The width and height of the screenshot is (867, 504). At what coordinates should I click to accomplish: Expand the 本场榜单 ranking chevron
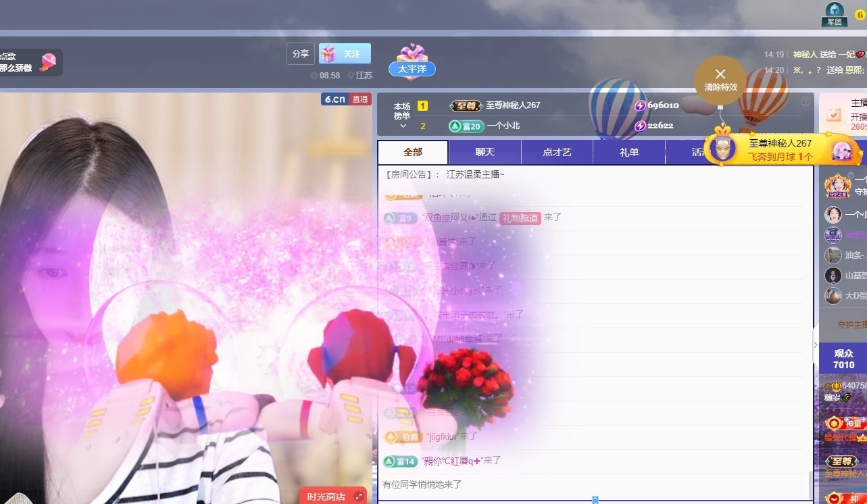pyautogui.click(x=403, y=126)
